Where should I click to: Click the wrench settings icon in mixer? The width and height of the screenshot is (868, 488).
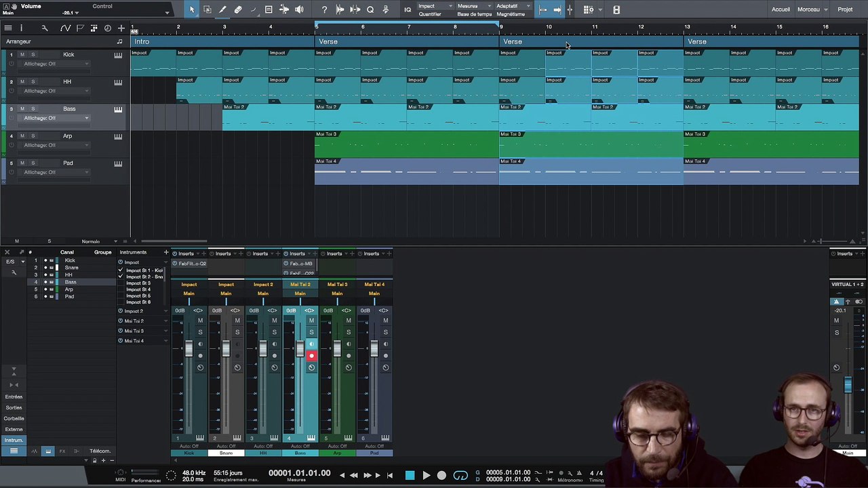(14, 272)
